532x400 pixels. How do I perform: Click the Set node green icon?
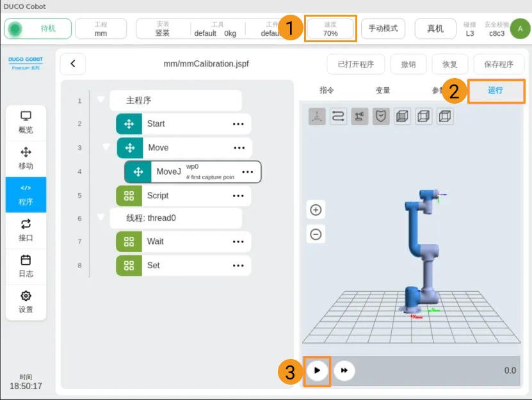129,266
